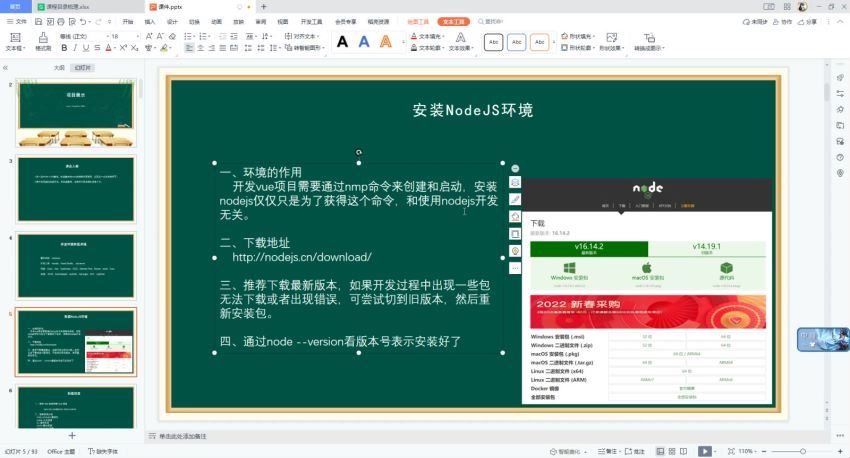Toggle left text alignment
Screen dimensions: 850x458
[x=189, y=48]
